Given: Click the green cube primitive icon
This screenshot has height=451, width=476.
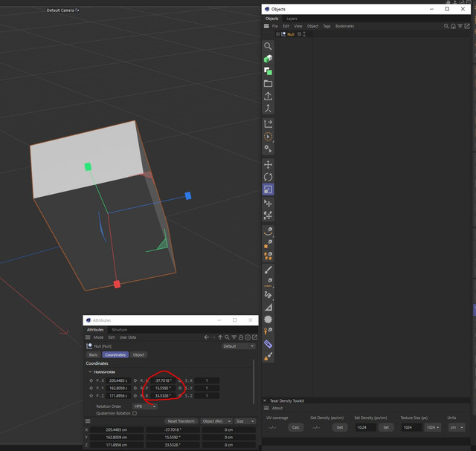Looking at the screenshot, I should [268, 59].
